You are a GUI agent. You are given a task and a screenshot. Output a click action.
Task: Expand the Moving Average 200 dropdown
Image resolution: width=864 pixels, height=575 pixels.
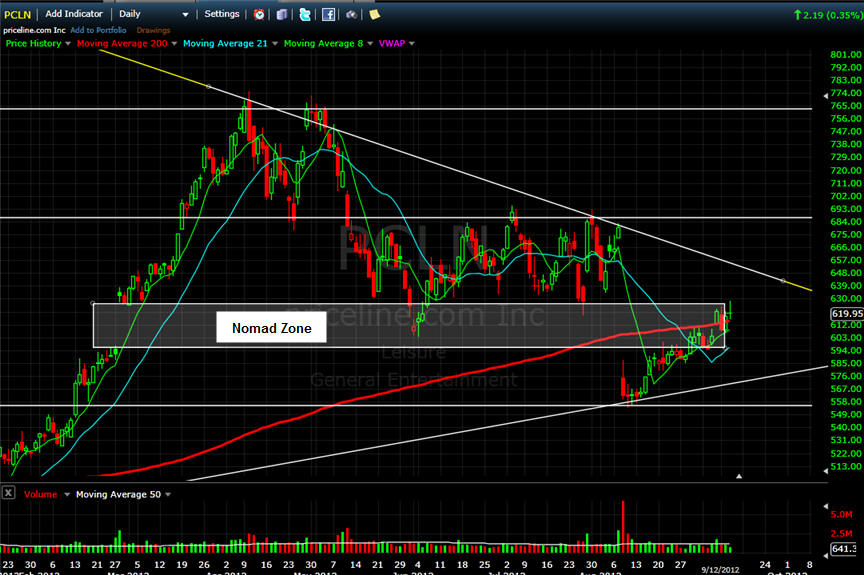174,44
